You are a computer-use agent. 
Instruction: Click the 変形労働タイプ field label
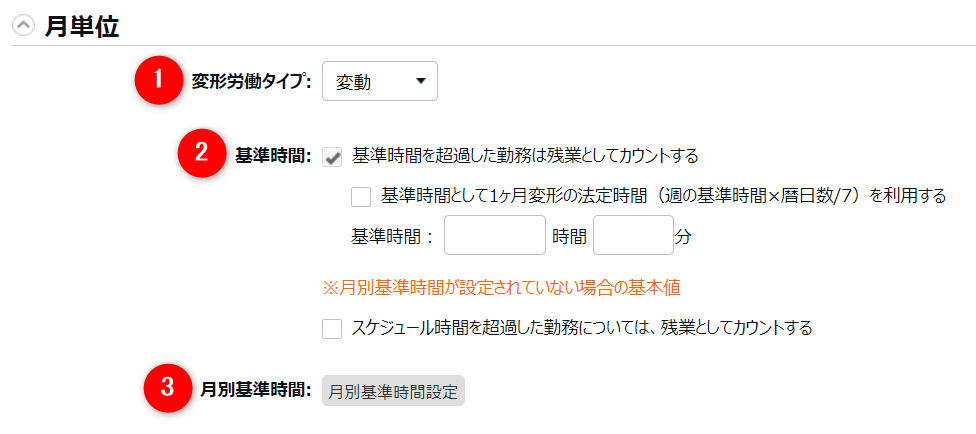[252, 82]
